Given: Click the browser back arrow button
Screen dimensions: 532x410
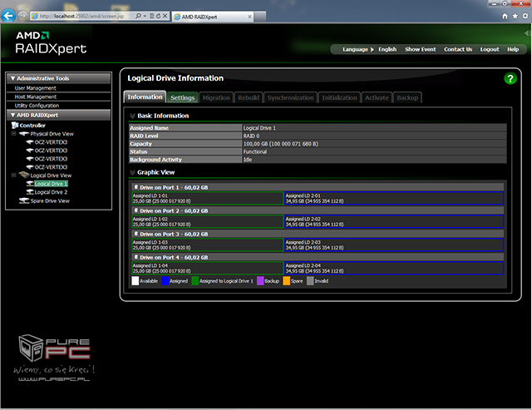Looking at the screenshot, I should pos(8,16).
